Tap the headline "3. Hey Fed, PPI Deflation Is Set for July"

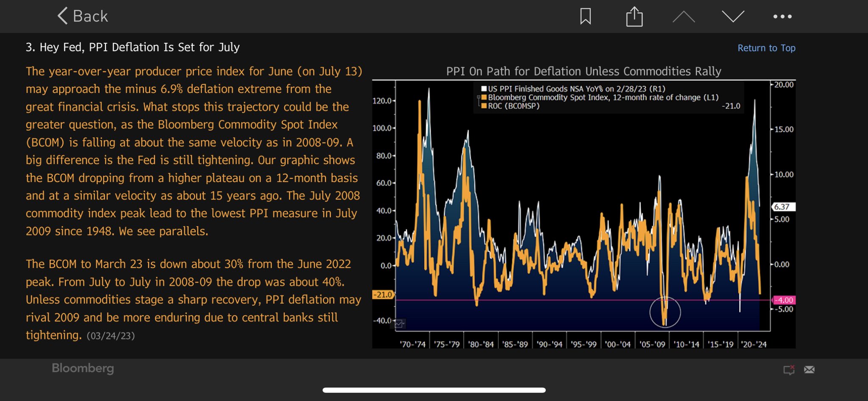tap(133, 47)
